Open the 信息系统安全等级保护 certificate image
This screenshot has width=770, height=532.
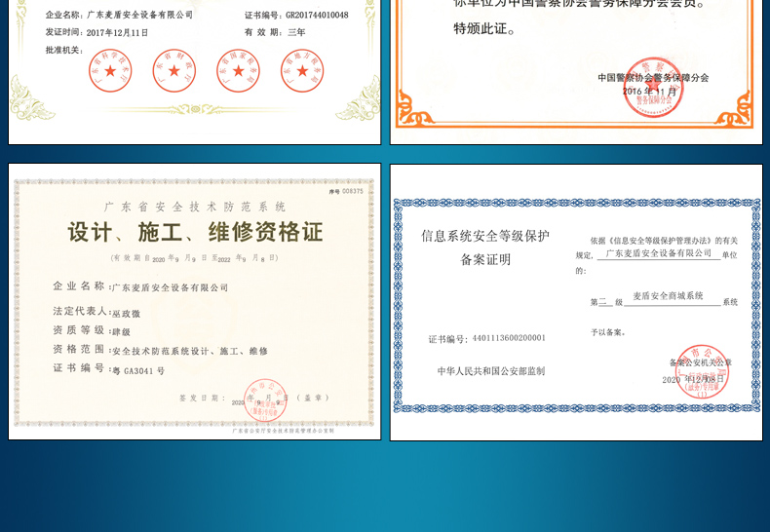[575, 302]
